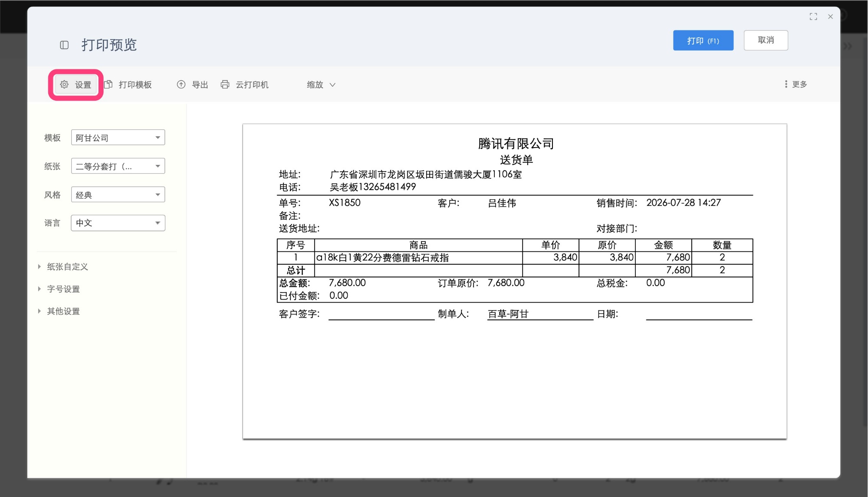This screenshot has height=497, width=868.
Task: Click the 已付金额 value 0.00
Action: [339, 296]
